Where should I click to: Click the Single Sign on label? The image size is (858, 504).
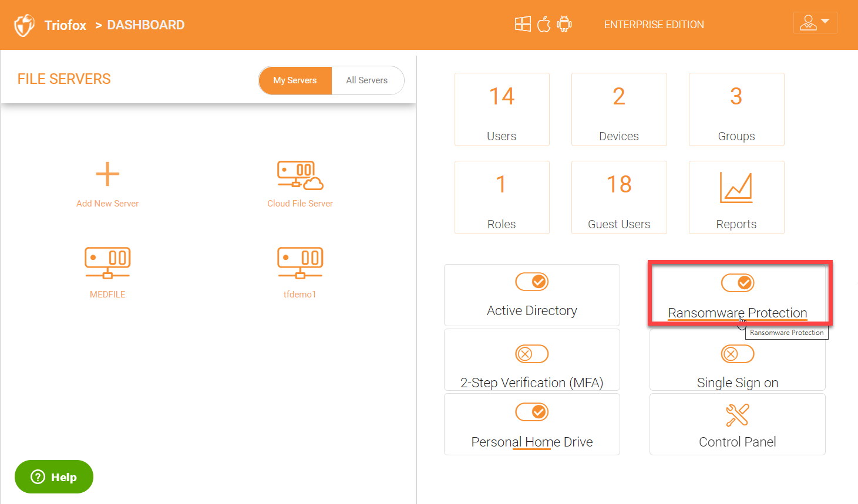738,383
